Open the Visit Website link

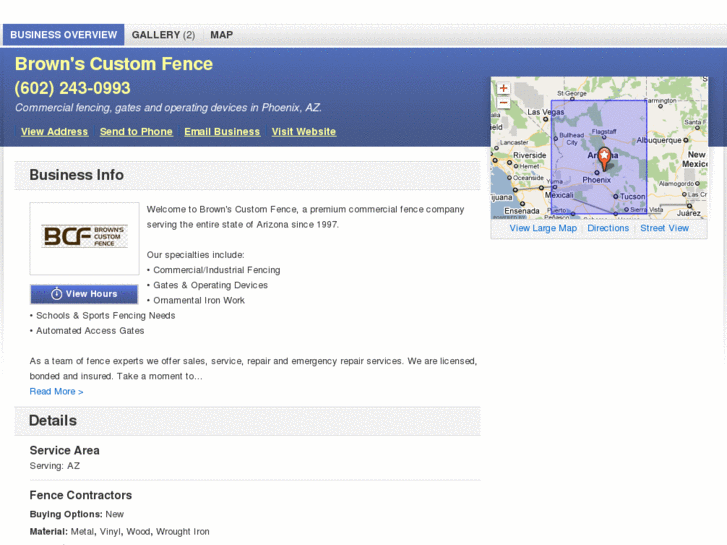[304, 132]
